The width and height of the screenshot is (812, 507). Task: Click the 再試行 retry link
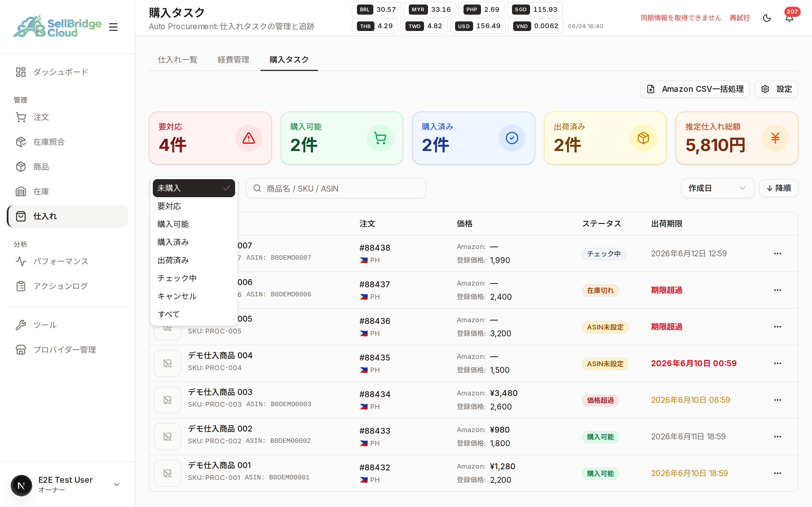740,18
